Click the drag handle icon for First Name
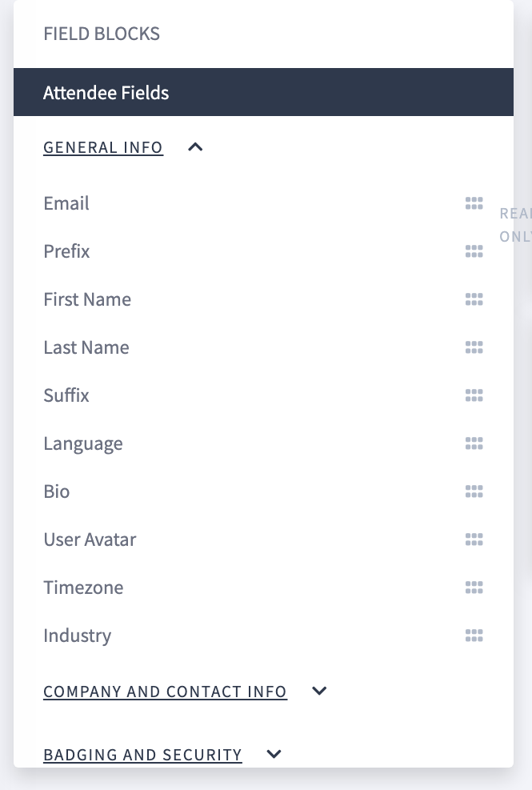The width and height of the screenshot is (532, 790). (474, 299)
